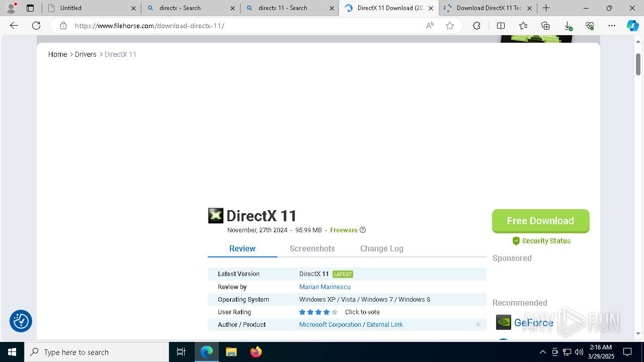
Task: Close the DirectX 11 Download tab
Action: [x=431, y=8]
